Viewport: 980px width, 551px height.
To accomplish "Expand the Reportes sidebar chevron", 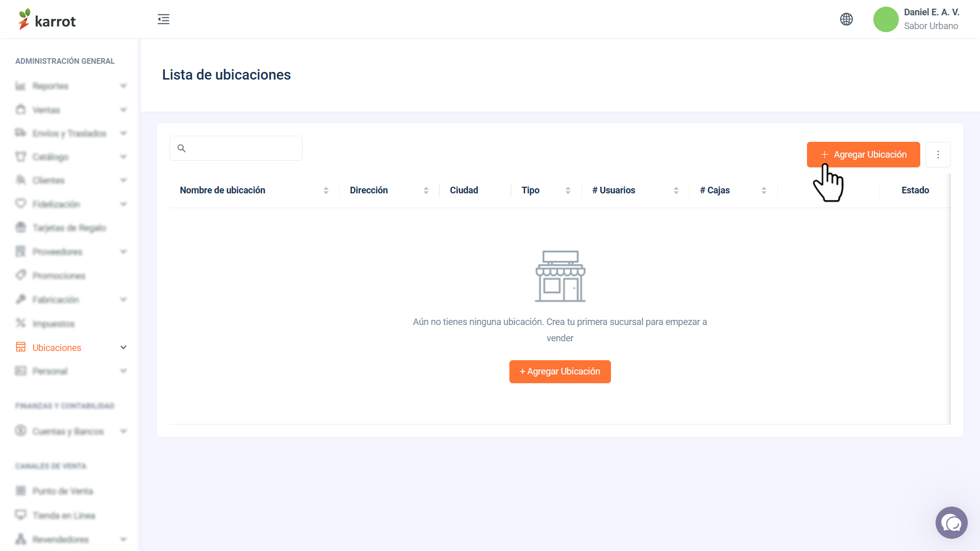I will pyautogui.click(x=123, y=86).
